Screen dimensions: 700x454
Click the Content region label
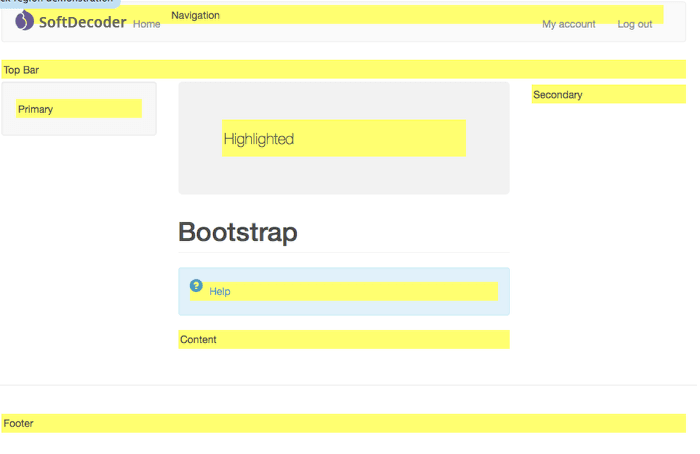click(198, 340)
